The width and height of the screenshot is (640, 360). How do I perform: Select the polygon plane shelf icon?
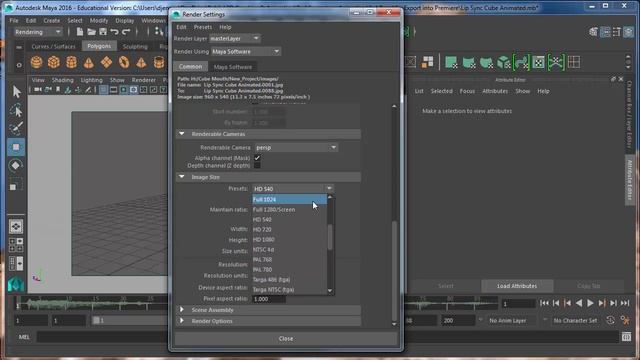(x=106, y=62)
